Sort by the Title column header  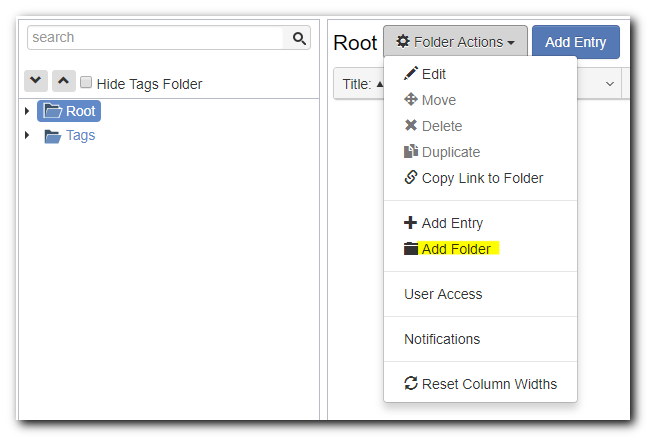point(357,84)
